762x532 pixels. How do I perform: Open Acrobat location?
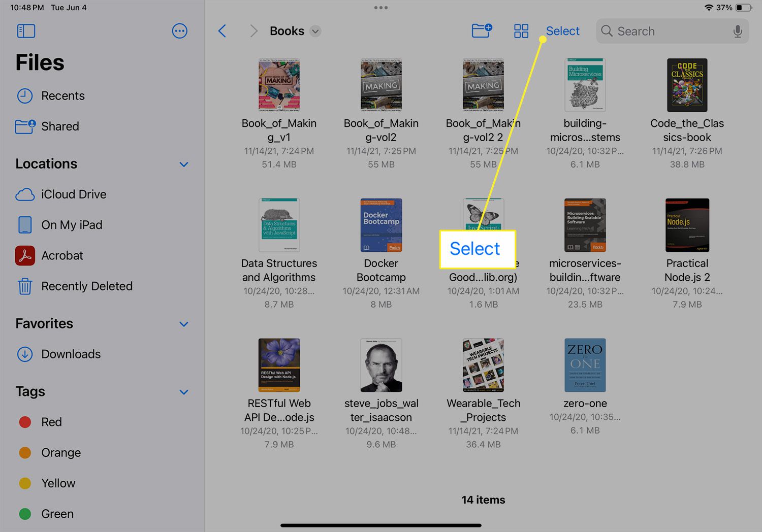62,256
